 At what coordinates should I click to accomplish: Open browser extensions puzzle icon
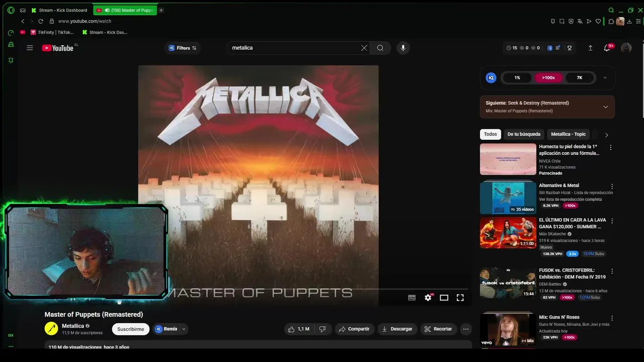pyautogui.click(x=611, y=21)
